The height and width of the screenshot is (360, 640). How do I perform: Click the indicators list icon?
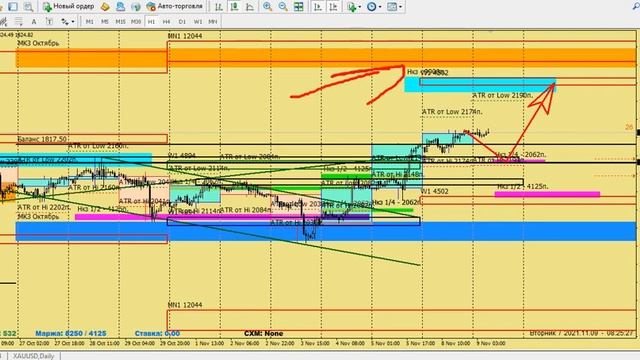pyautogui.click(x=351, y=7)
